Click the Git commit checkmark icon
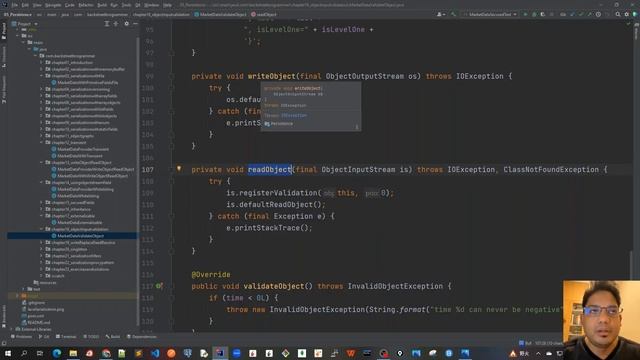The width and height of the screenshot is (640, 360). (x=581, y=14)
